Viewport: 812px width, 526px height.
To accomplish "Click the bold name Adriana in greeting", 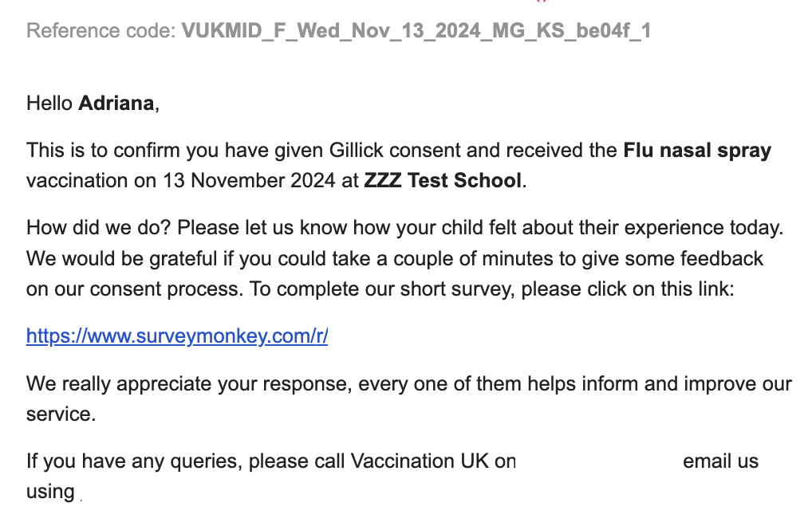I will (x=116, y=104).
